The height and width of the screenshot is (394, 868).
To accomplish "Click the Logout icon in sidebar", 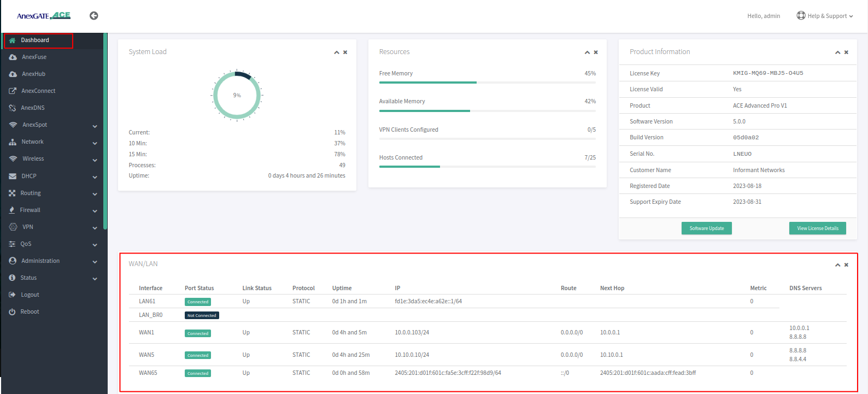I will 12,295.
